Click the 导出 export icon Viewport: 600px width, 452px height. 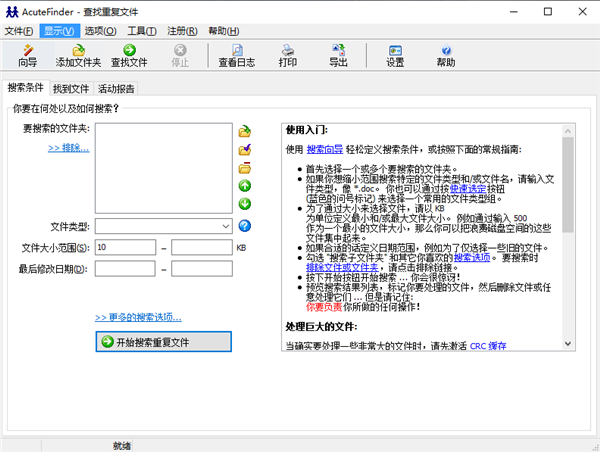pos(338,54)
